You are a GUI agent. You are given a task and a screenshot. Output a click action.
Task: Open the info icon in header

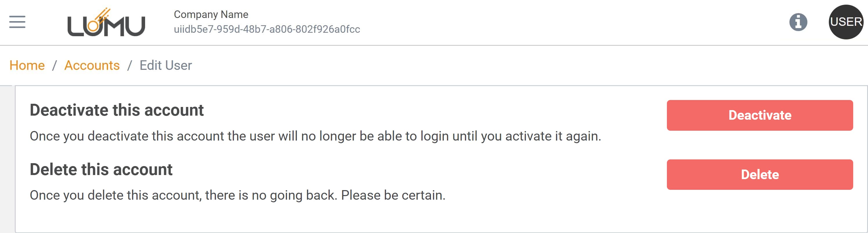click(x=798, y=22)
